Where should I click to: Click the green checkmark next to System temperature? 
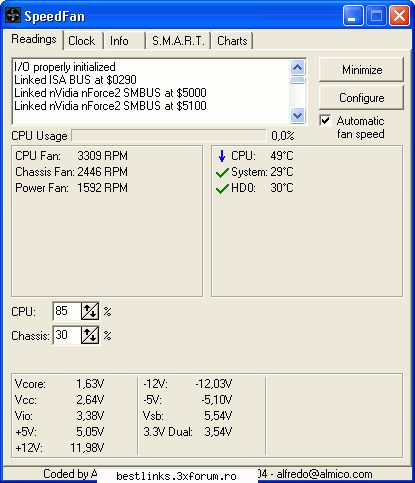tap(222, 172)
